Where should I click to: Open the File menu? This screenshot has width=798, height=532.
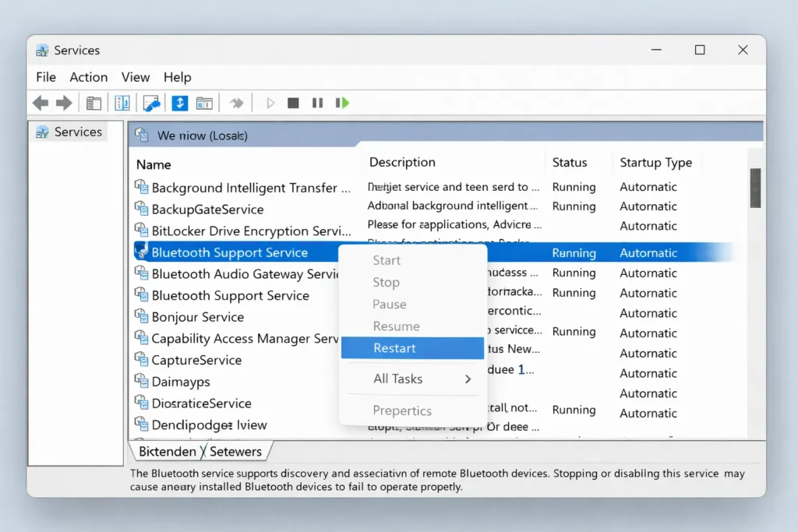[x=46, y=77]
